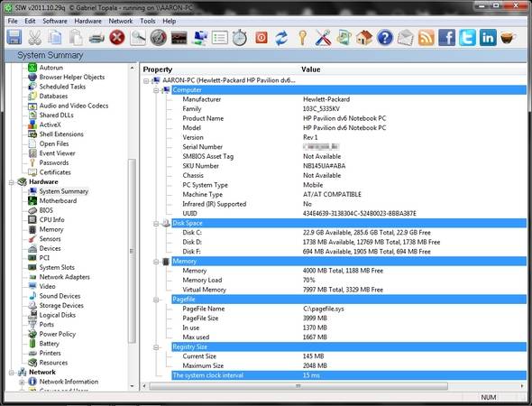Click the gold key toolbar icon

click(x=302, y=37)
